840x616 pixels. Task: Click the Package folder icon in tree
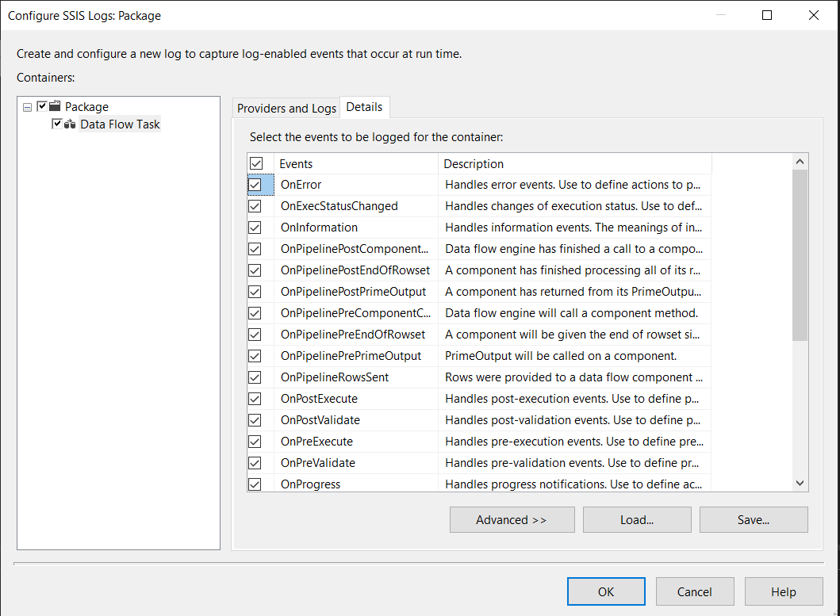click(55, 106)
